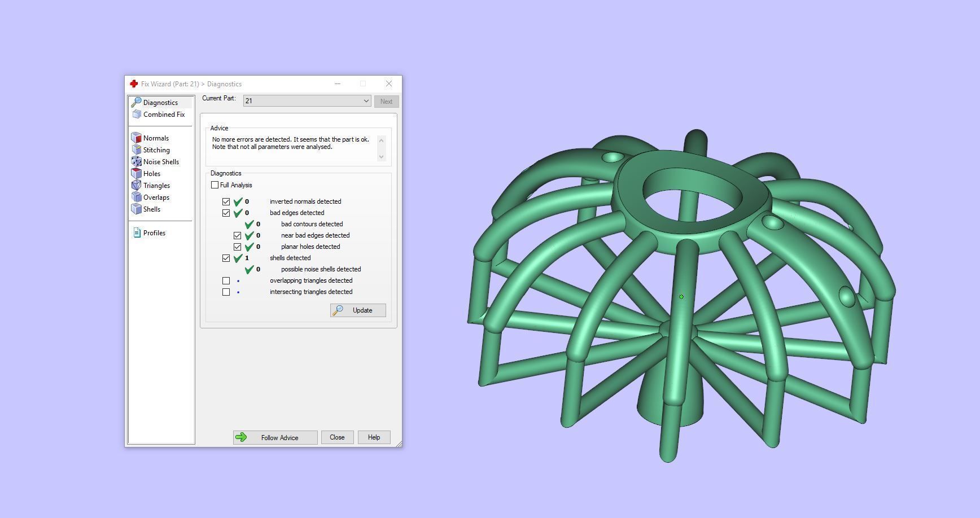The width and height of the screenshot is (980, 518).
Task: Click the Holes cube icon
Action: (x=136, y=173)
